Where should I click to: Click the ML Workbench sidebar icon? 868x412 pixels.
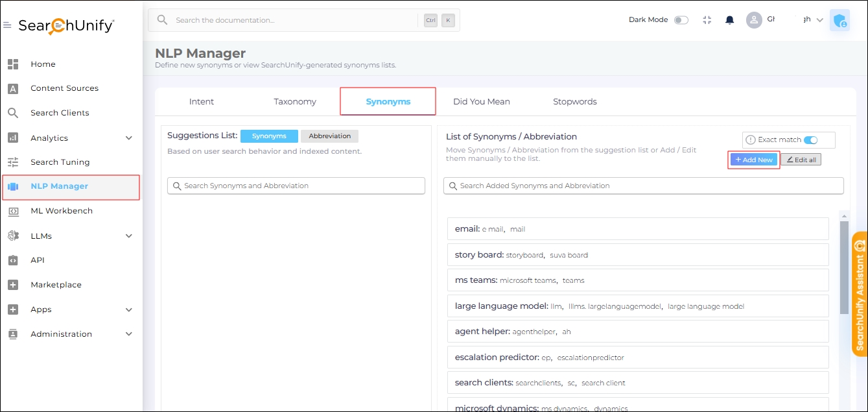point(13,212)
